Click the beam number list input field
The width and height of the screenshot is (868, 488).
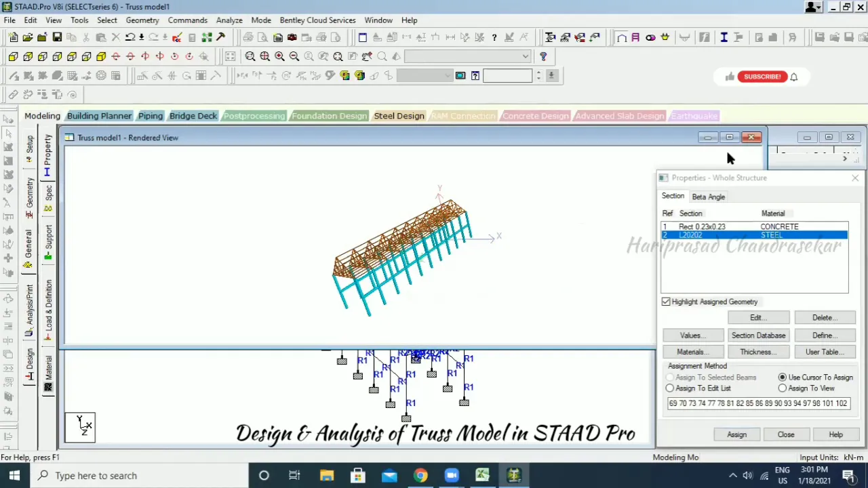click(x=758, y=403)
